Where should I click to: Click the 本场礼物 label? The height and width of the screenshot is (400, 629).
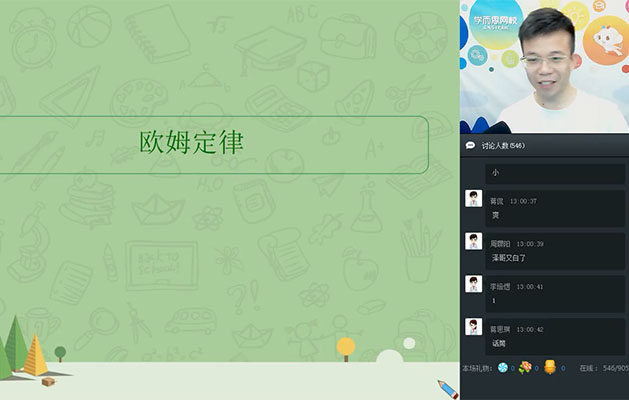[477, 368]
